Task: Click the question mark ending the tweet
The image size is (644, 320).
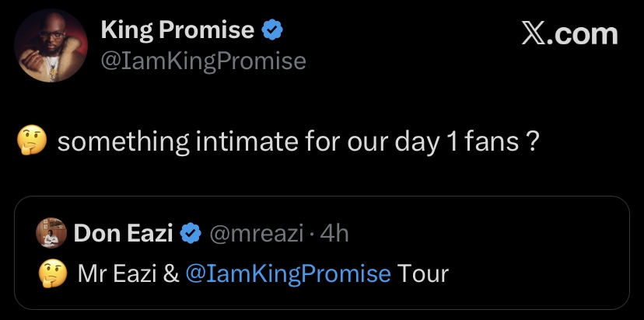Action: point(531,141)
